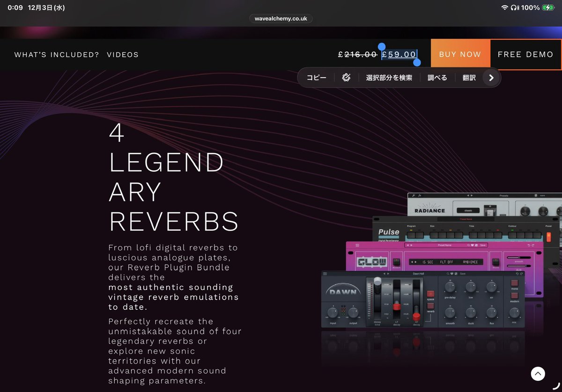Click the Pulse logo
Viewport: 562px width, 392px height.
click(389, 232)
